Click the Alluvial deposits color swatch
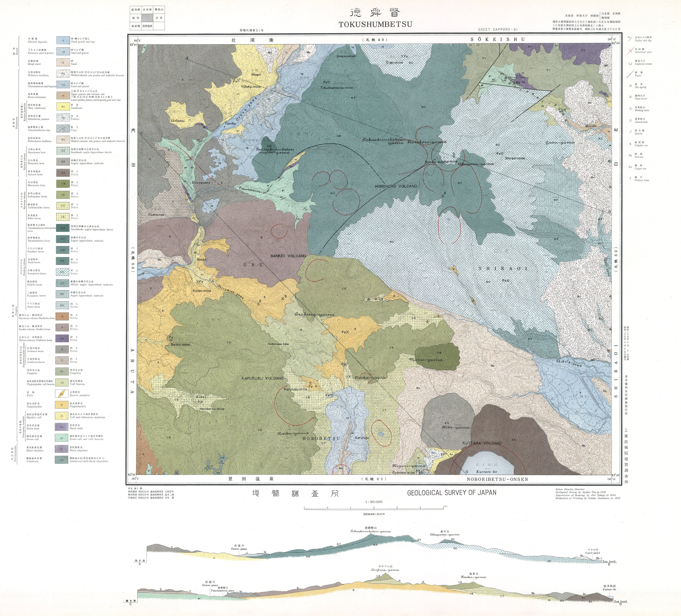 [x=63, y=41]
